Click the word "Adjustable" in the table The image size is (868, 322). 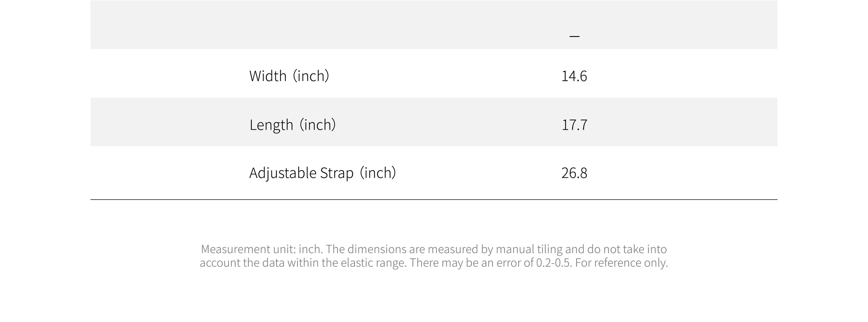283,173
